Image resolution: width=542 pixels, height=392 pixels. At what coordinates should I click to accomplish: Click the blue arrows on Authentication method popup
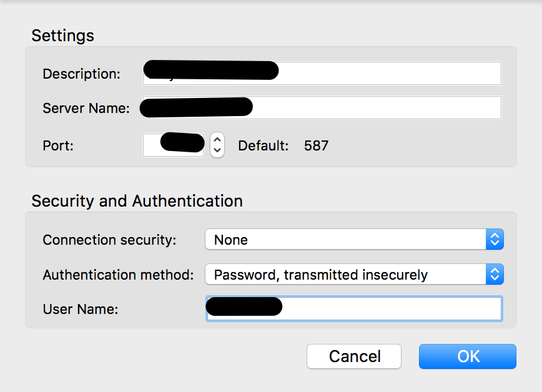click(x=495, y=275)
